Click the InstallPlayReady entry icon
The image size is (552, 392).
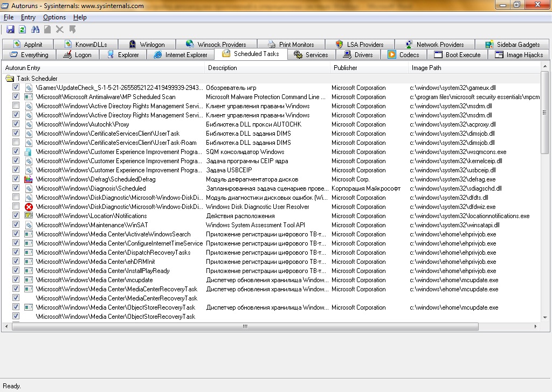29,271
